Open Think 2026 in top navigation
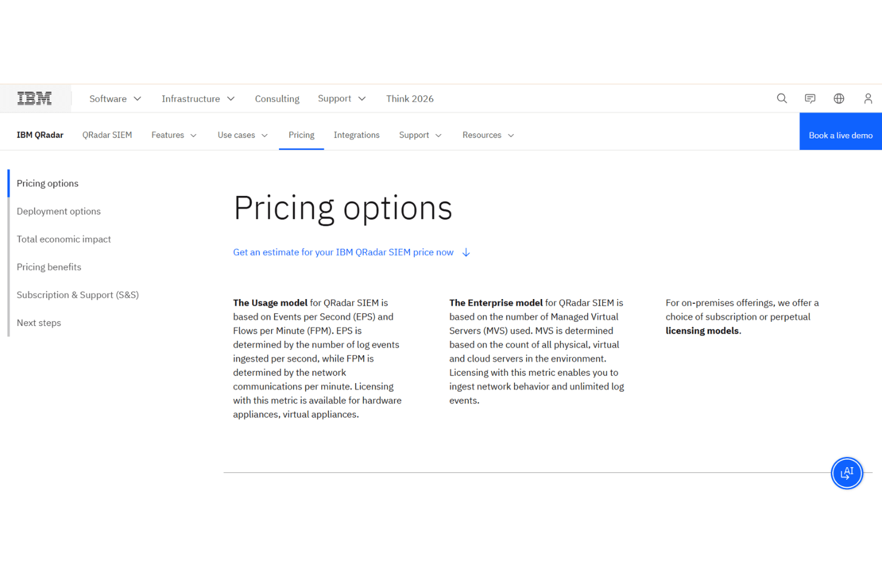 tap(410, 99)
